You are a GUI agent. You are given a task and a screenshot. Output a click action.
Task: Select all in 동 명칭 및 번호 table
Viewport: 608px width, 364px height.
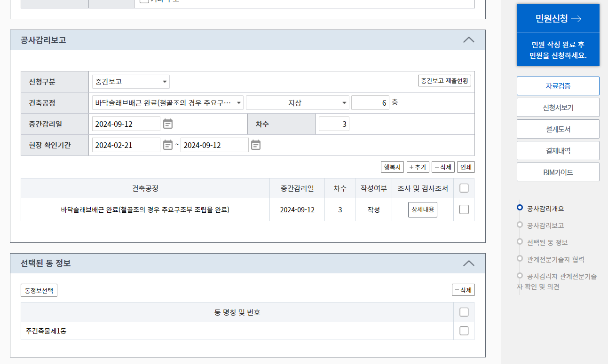tap(464, 312)
